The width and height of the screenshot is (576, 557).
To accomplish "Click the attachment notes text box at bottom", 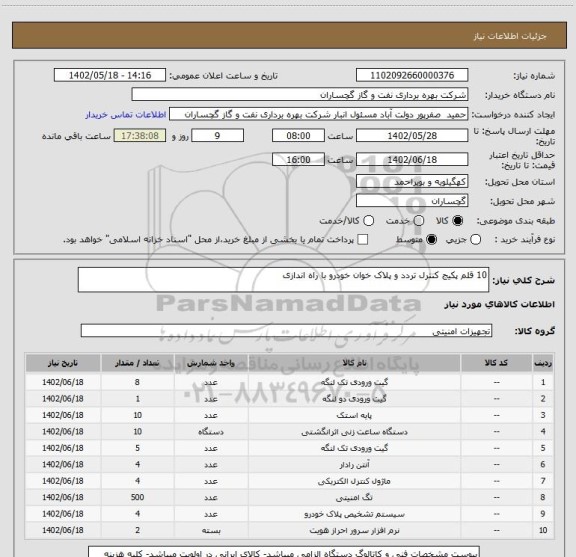I will 284,551.
